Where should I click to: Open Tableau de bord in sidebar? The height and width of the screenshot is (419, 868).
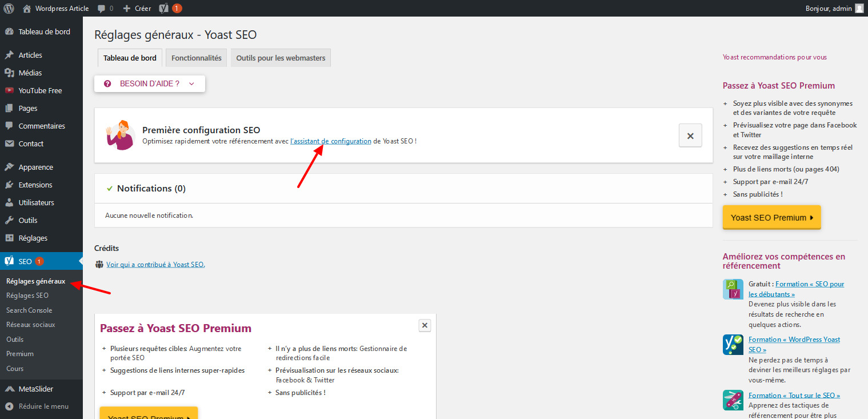click(x=41, y=31)
